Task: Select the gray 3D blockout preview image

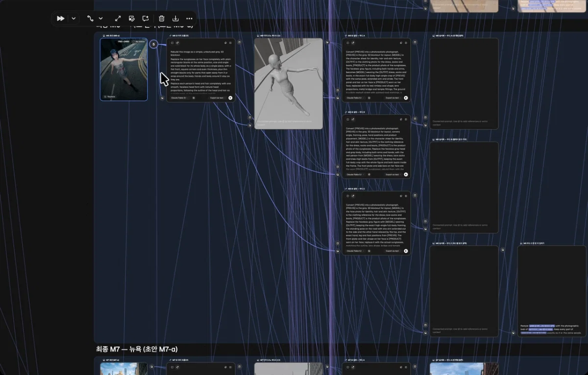Action: point(289,84)
